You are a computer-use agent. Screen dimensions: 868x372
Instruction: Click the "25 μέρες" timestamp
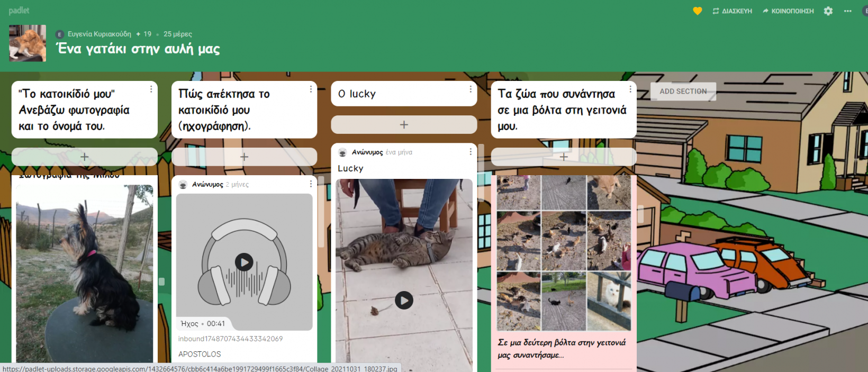coord(178,34)
